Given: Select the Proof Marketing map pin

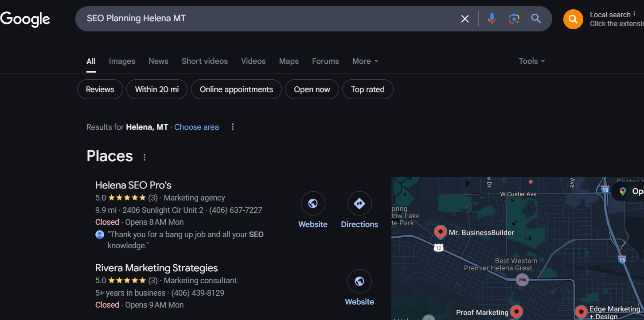Looking at the screenshot, I should 516,312.
